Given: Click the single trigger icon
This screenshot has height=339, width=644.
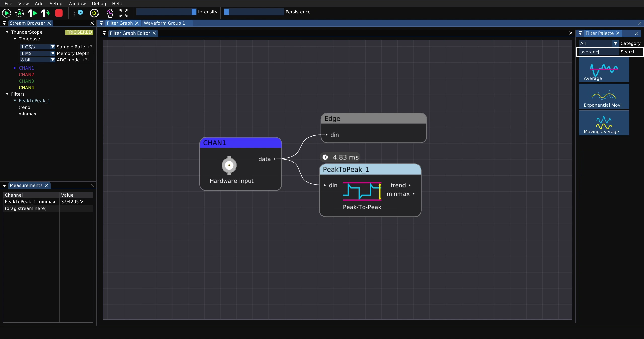Looking at the screenshot, I should click(x=33, y=13).
